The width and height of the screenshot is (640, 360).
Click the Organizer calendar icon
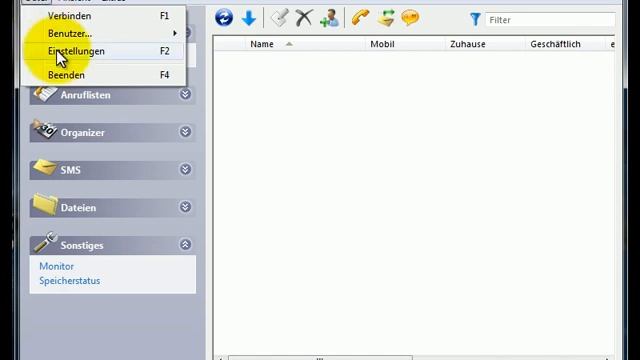tap(45, 129)
